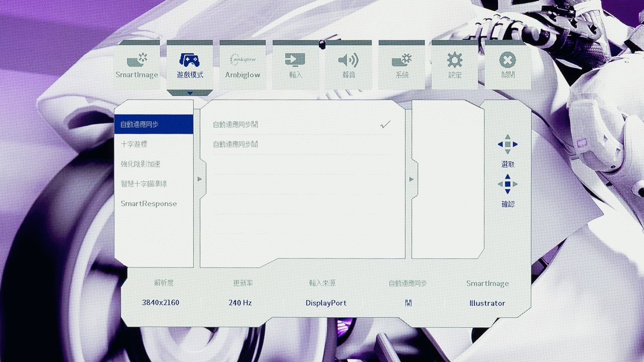
Task: Select 智慧十字瞄準線 menu item
Action: pos(154,184)
